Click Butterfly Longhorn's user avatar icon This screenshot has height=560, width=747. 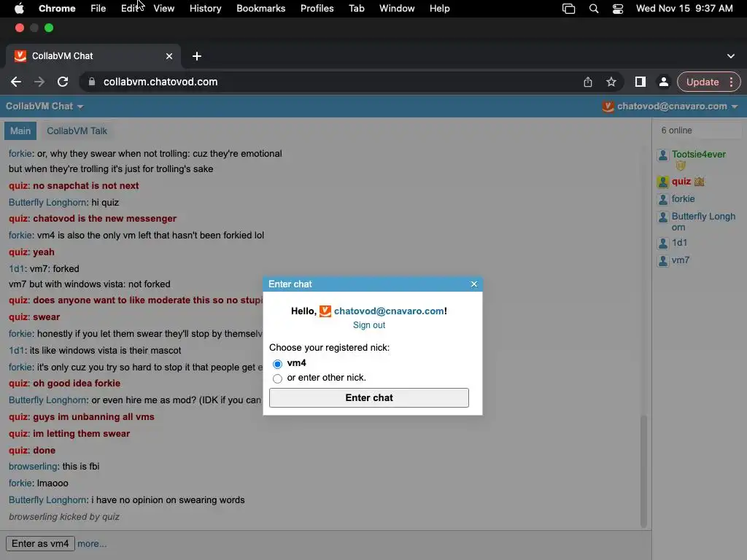[662, 217]
